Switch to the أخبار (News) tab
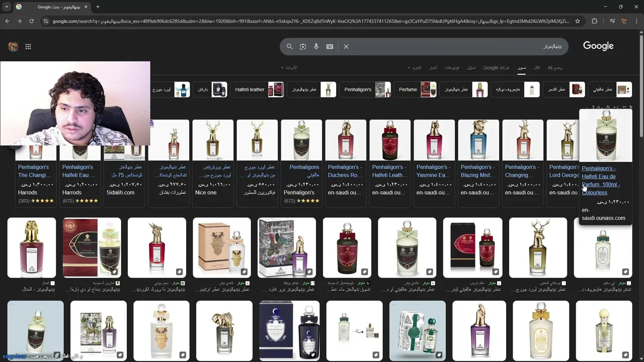Viewport: 644px width, 362px height. pyautogui.click(x=433, y=67)
